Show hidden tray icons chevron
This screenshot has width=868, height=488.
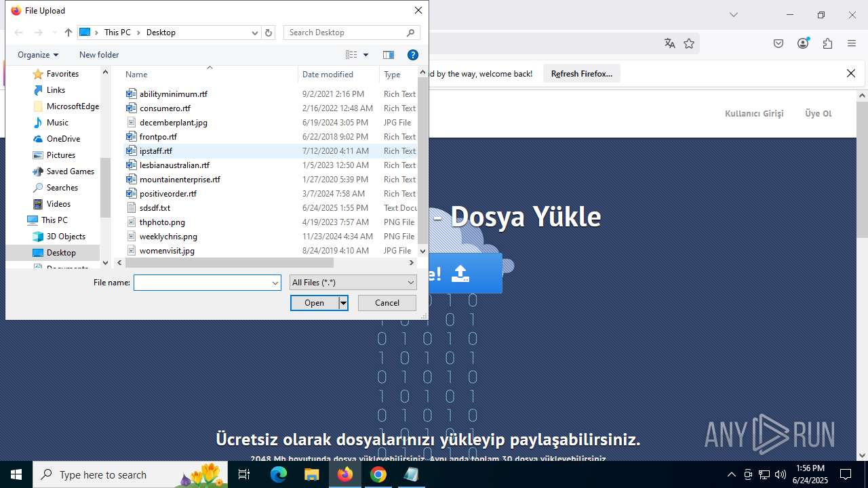731,474
